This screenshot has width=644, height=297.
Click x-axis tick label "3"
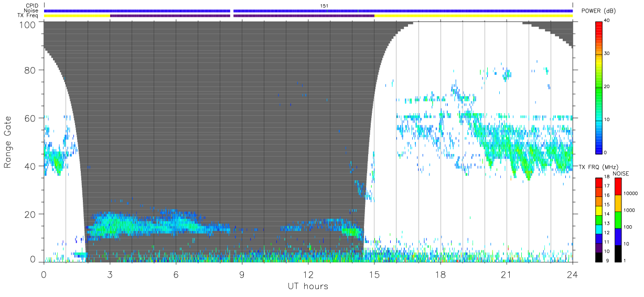pos(110,274)
